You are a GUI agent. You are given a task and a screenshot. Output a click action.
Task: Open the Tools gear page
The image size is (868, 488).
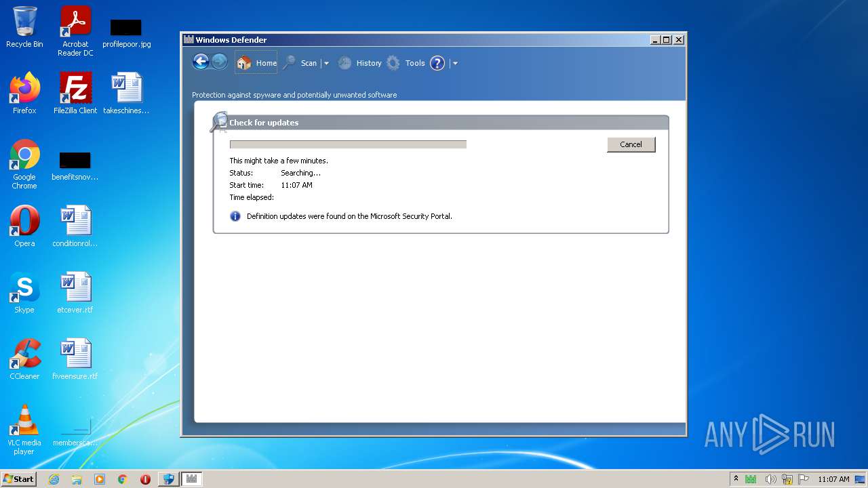406,63
